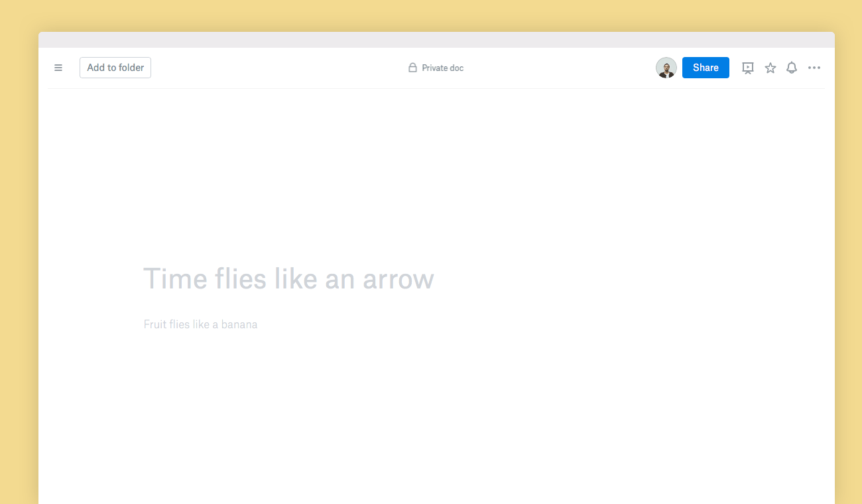Viewport: 862px width, 504px height.
Task: Click the Add to folder button
Action: pos(115,68)
